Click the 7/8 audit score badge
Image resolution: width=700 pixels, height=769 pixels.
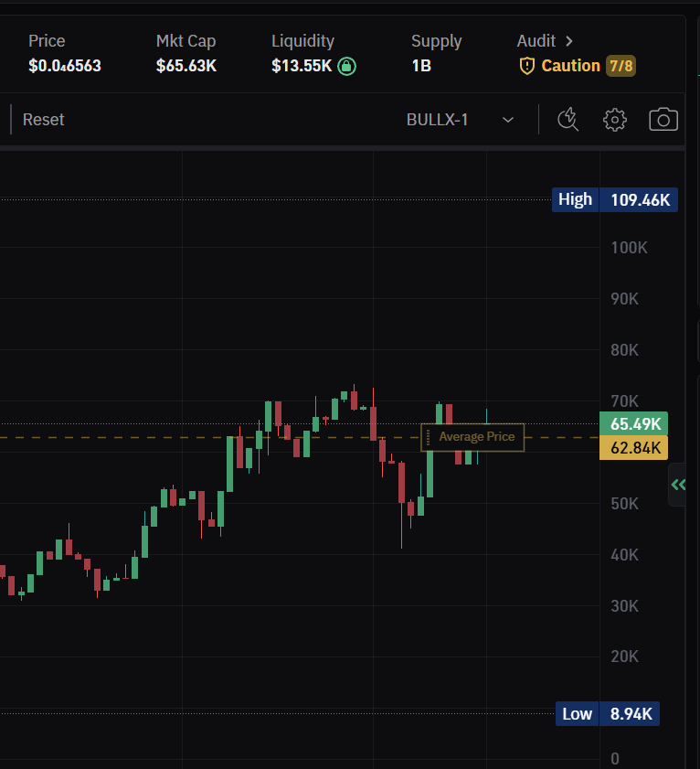click(620, 66)
